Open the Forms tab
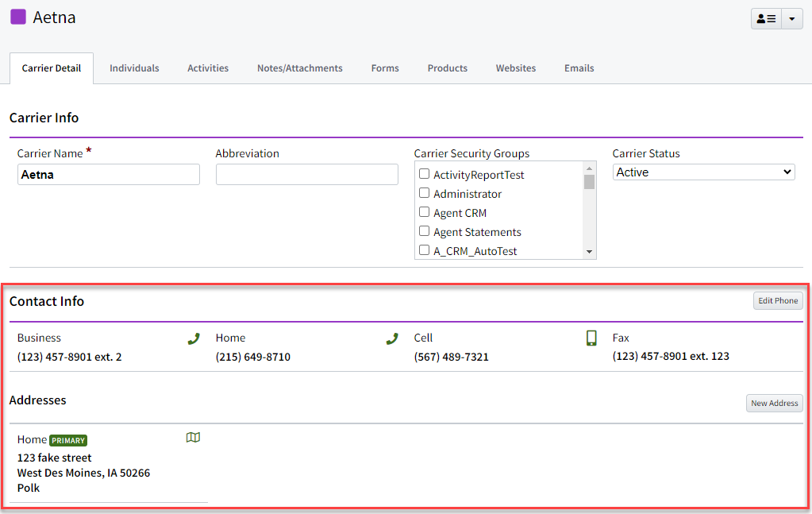The height and width of the screenshot is (514, 812). click(385, 68)
